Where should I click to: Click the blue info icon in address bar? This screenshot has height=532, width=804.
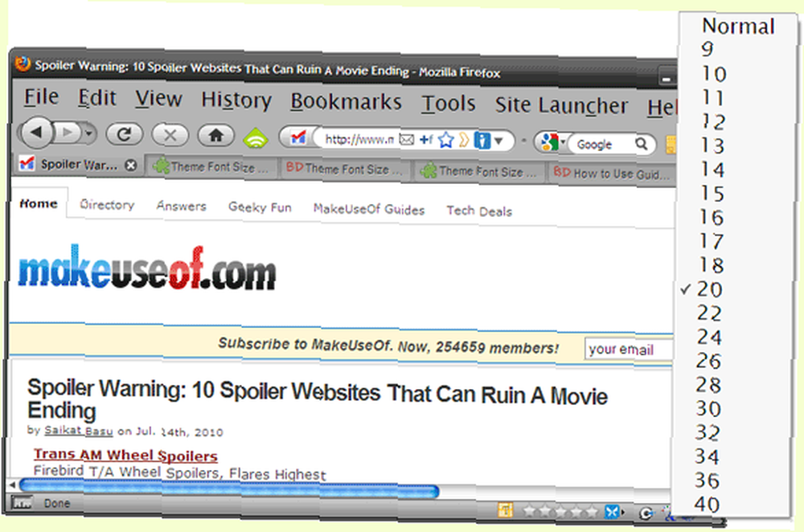tap(482, 140)
